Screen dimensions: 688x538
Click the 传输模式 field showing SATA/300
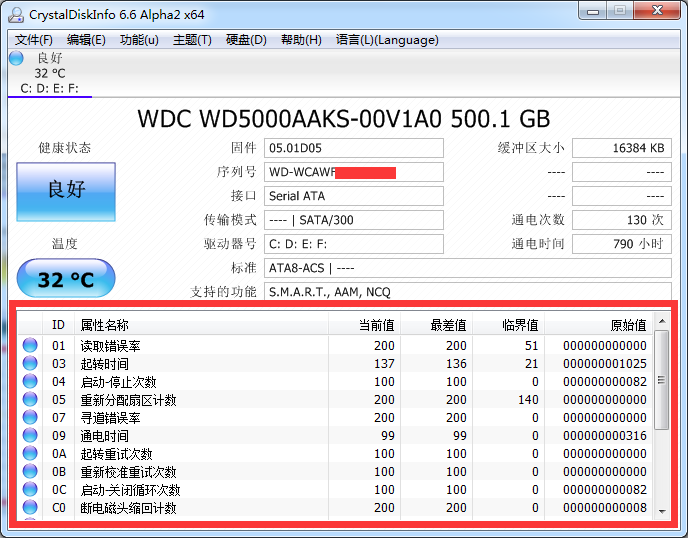click(x=354, y=220)
